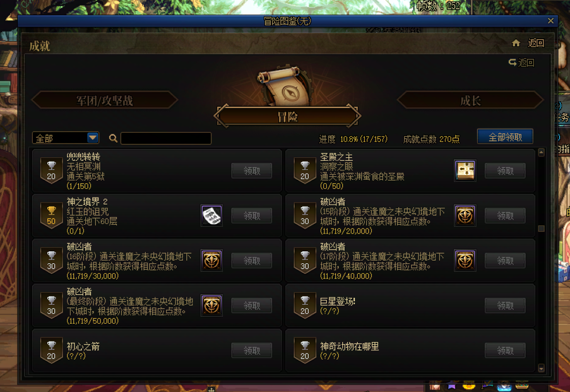Click the emblem reward icon for 15阶段 破凶者
The width and height of the screenshot is (570, 392).
tap(465, 216)
